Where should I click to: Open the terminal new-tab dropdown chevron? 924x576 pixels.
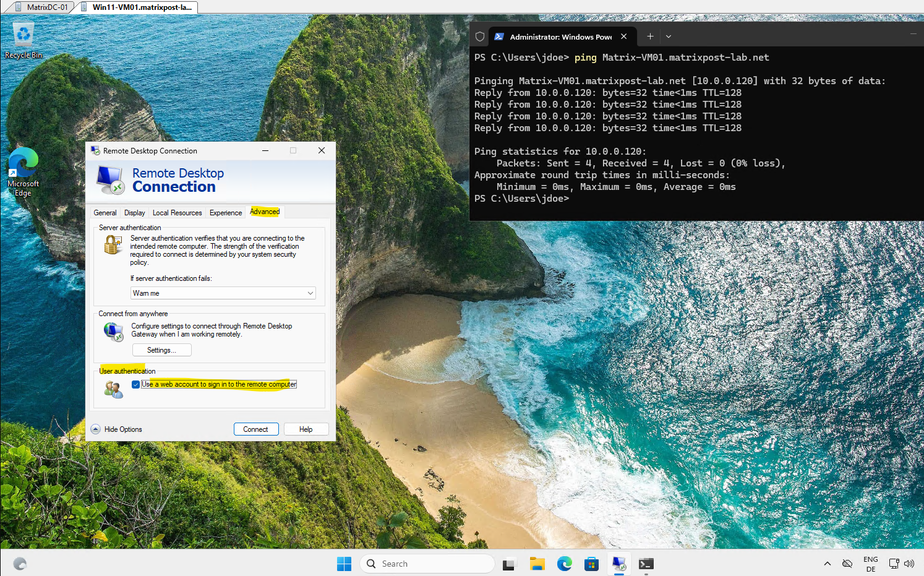669,37
